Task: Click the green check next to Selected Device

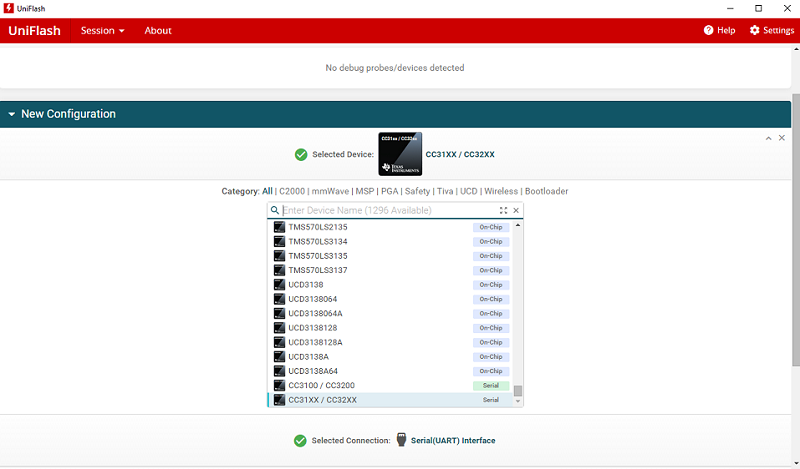Action: click(x=301, y=155)
